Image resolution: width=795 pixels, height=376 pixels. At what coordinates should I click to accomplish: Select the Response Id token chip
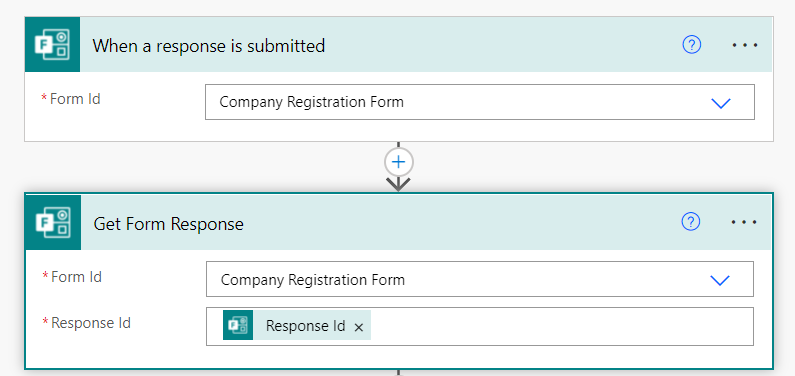click(x=297, y=325)
